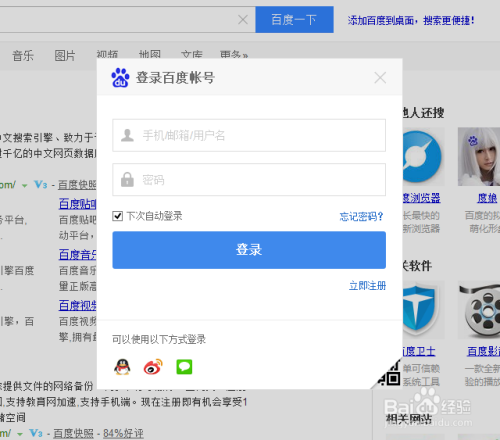Open the white-haired girl thumbnail
This screenshot has width=500, height=440.
(479, 157)
